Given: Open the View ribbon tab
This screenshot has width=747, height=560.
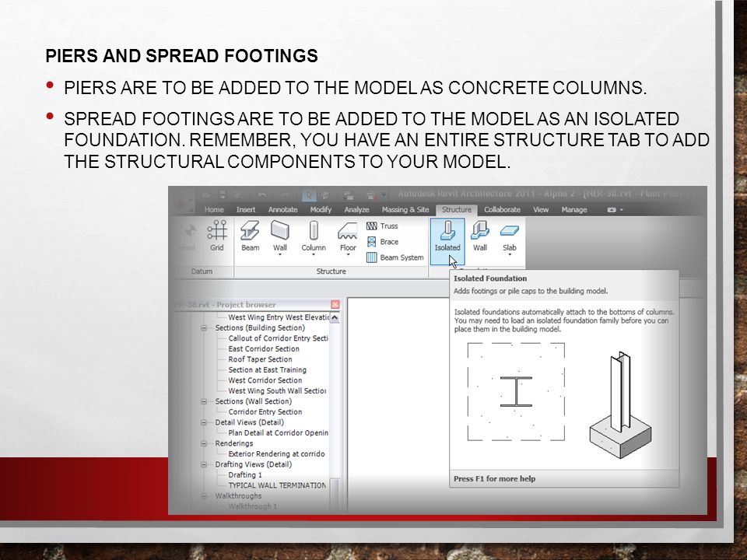Looking at the screenshot, I should pyautogui.click(x=541, y=209).
